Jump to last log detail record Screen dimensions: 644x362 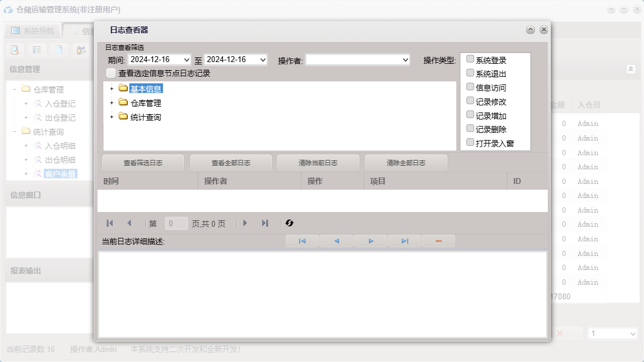405,241
